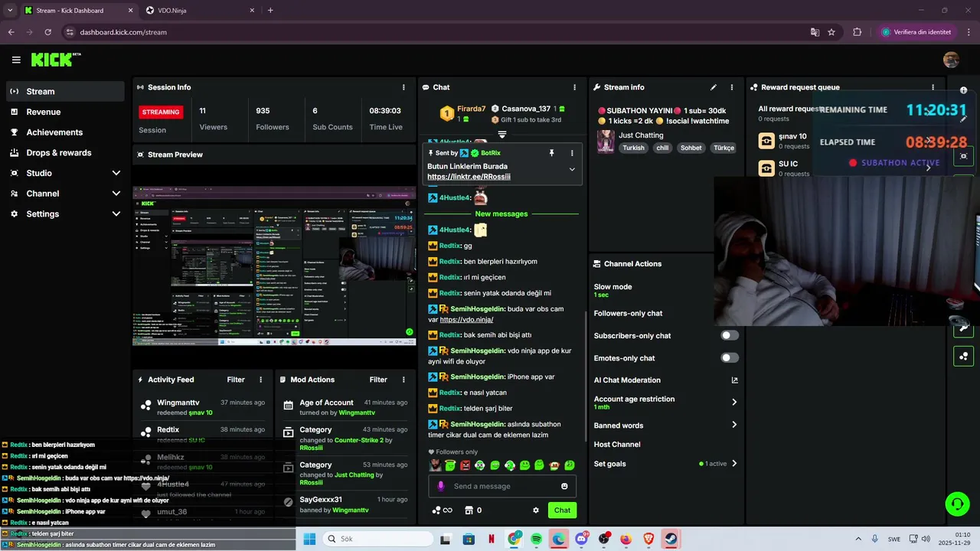Bookmark this page with the star icon
This screenshot has height=551, width=980.
[x=831, y=32]
